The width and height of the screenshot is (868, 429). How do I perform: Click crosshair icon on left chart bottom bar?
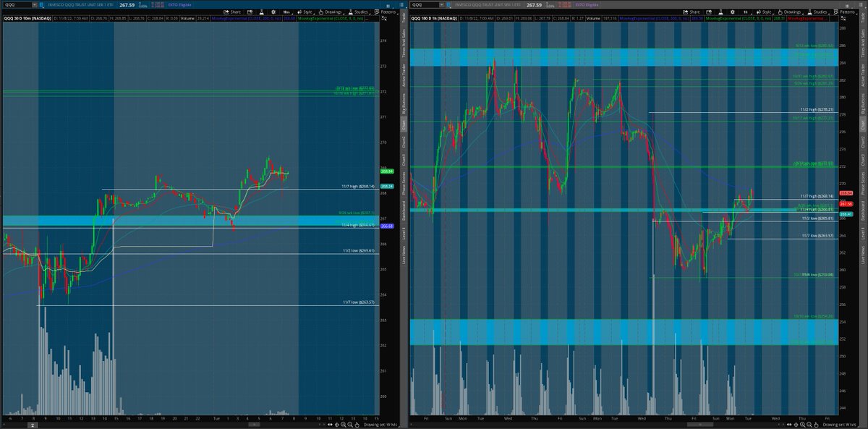[336, 425]
